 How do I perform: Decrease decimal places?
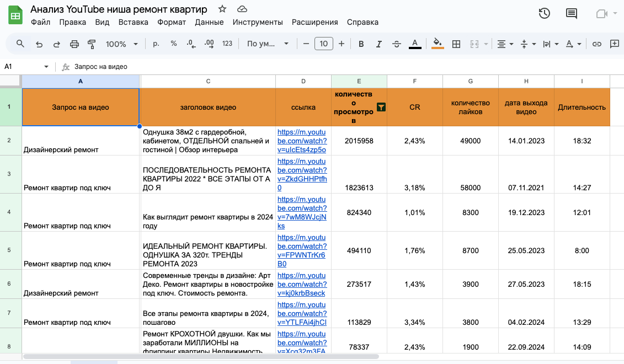click(191, 44)
